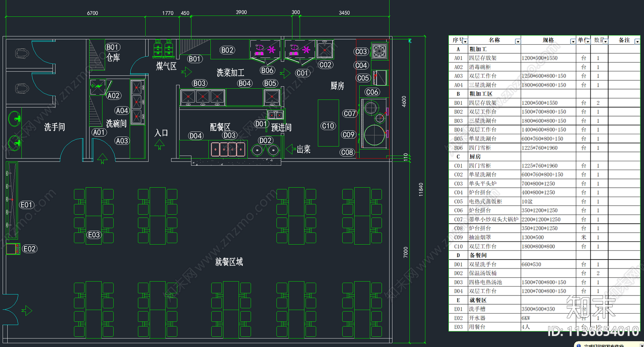The height and width of the screenshot is (347, 644).
Task: Select the 1770 dimension text
Action: (168, 13)
